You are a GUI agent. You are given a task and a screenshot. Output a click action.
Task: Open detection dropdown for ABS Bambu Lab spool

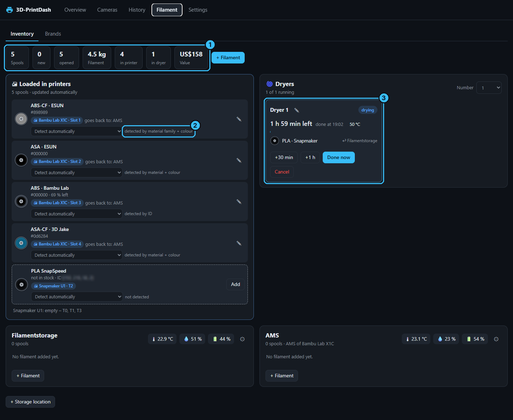(x=77, y=214)
